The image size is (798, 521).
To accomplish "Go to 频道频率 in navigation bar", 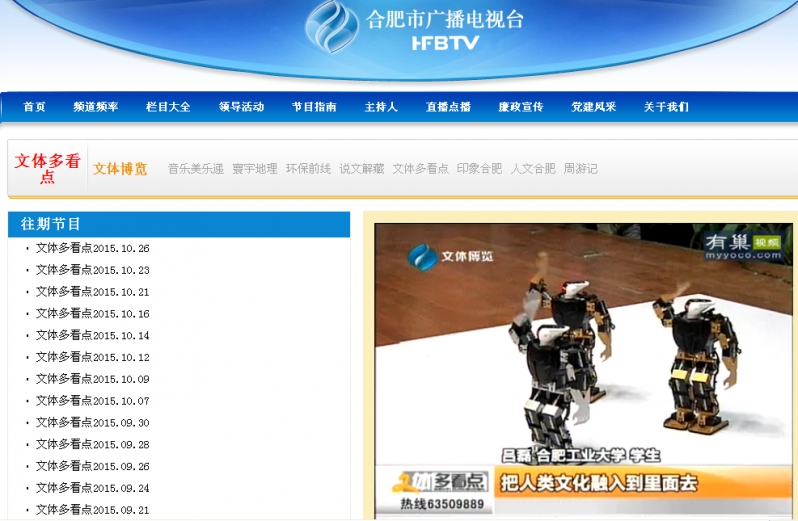I will click(96, 107).
